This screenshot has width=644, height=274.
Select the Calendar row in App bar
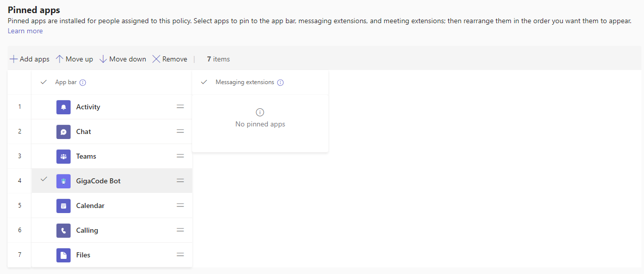[x=43, y=205]
